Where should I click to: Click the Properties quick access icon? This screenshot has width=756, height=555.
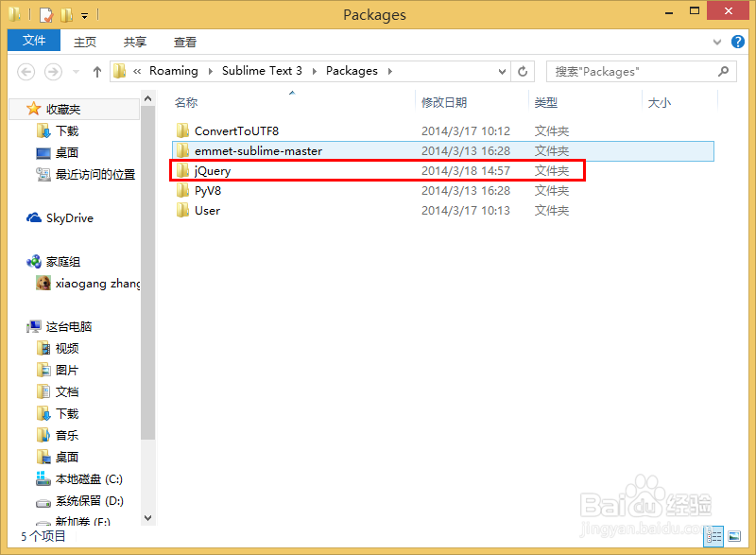click(x=45, y=15)
